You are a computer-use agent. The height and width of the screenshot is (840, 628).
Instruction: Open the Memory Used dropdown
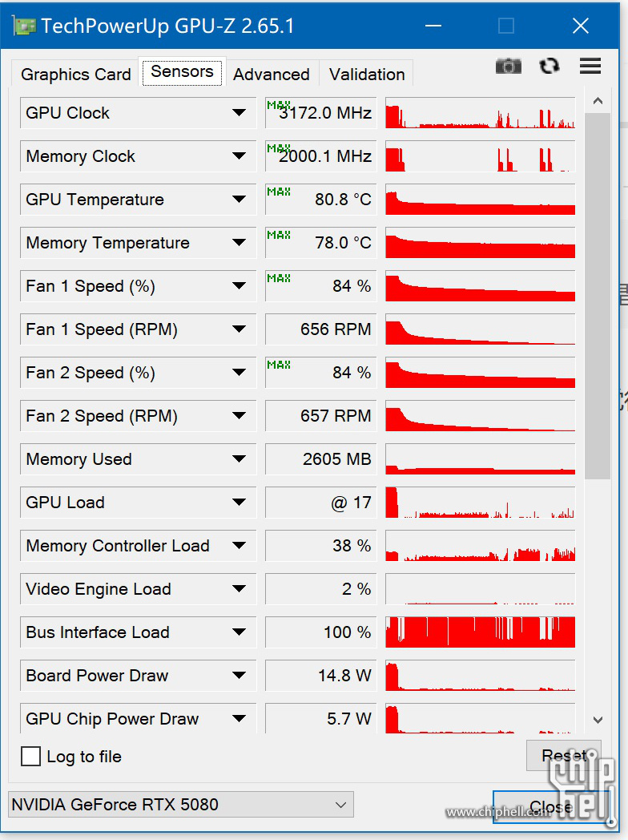point(239,458)
